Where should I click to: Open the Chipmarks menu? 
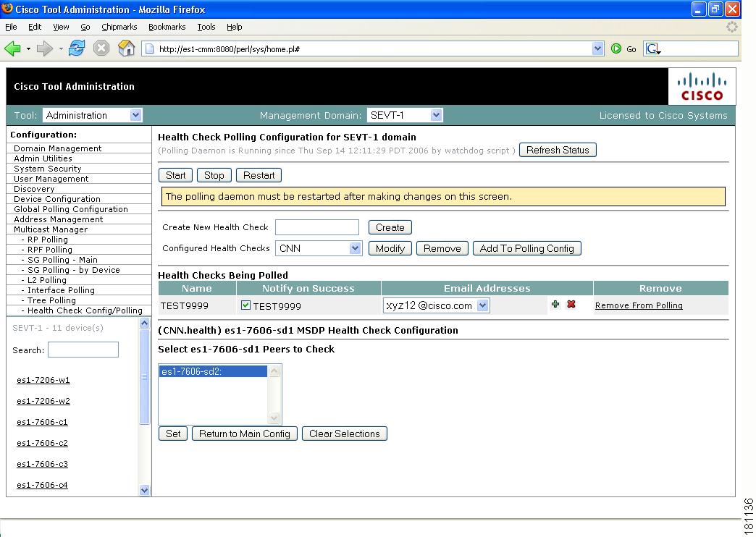pos(119,27)
